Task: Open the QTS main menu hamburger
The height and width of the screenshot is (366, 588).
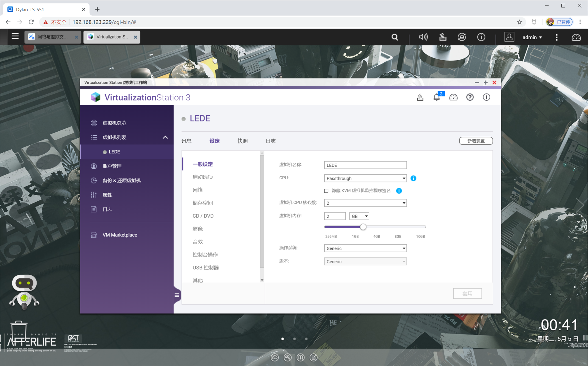Action: [x=15, y=36]
